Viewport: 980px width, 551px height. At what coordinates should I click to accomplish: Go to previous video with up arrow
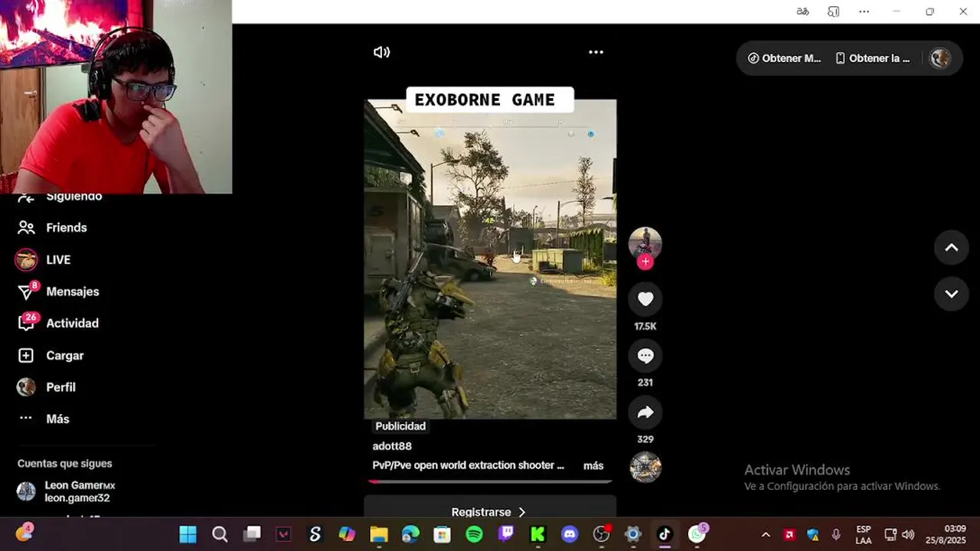point(951,247)
